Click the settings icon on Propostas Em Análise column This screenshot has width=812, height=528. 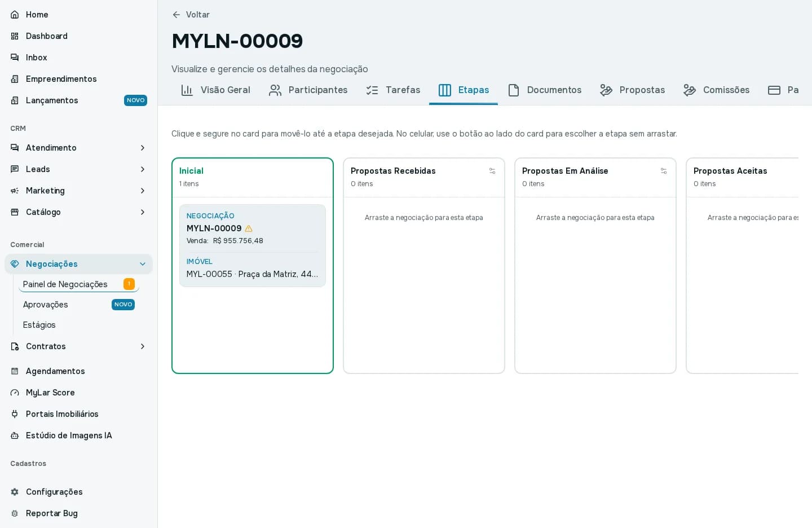pos(664,171)
